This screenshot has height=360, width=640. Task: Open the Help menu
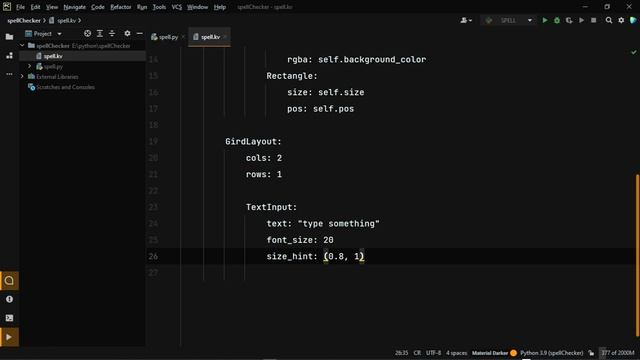pyautogui.click(x=220, y=7)
